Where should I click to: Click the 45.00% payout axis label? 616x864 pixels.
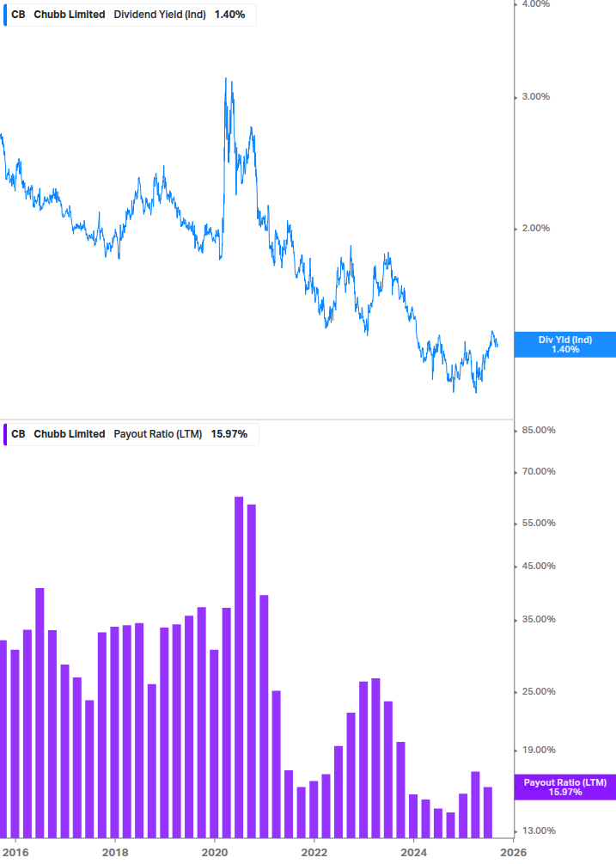pyautogui.click(x=539, y=566)
